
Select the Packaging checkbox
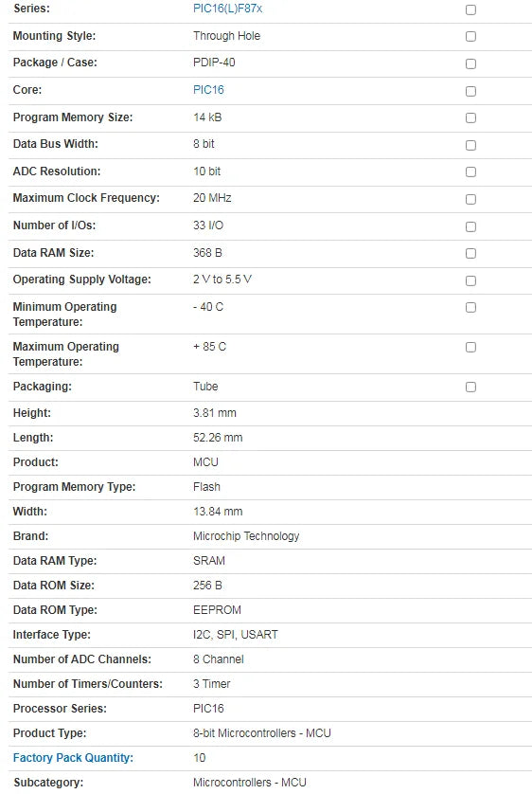(x=470, y=388)
